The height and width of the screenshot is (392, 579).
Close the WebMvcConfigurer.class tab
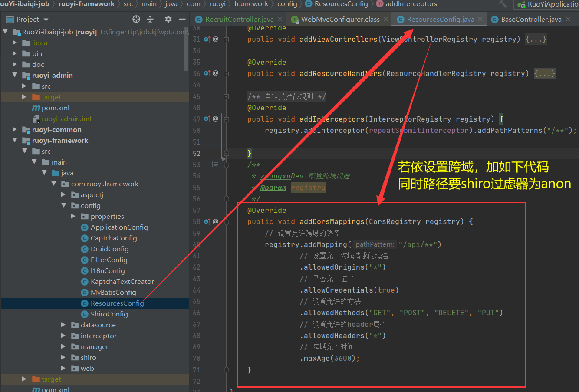pos(386,19)
